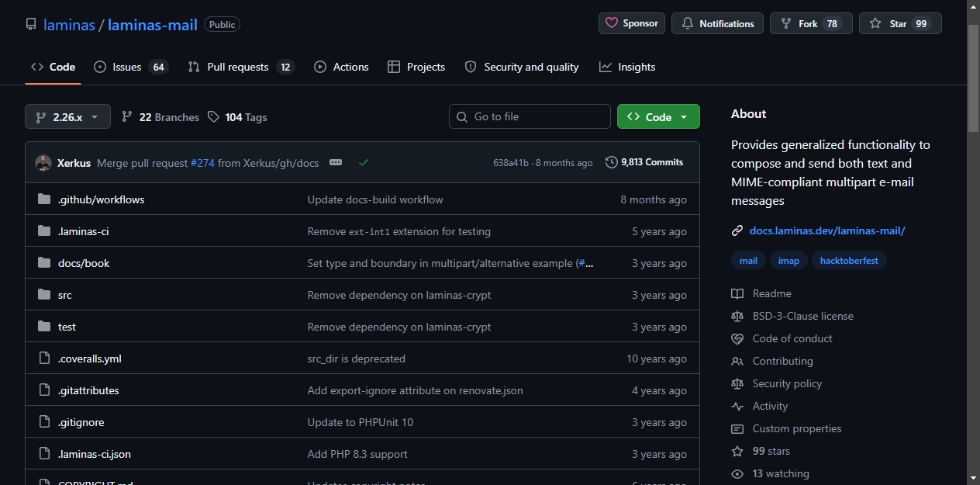This screenshot has height=485, width=980.
Task: Switch to the Code tab
Action: click(53, 67)
